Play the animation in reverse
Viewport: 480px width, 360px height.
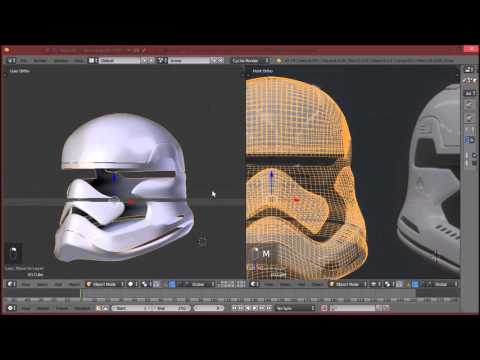[248, 308]
